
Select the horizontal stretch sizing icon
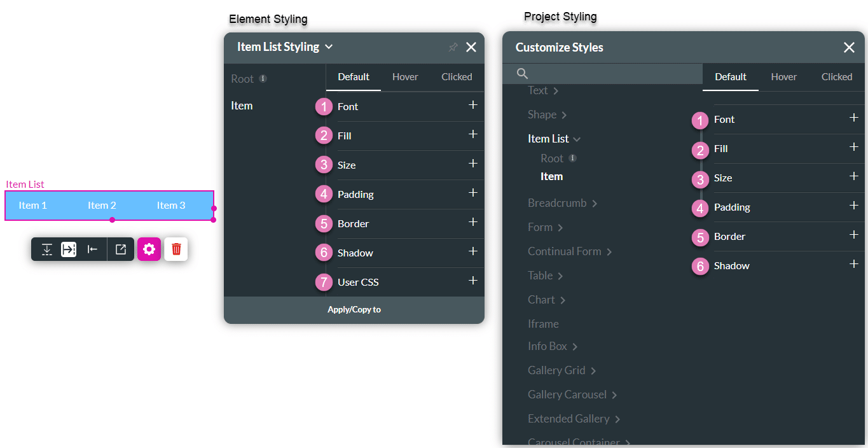click(69, 249)
